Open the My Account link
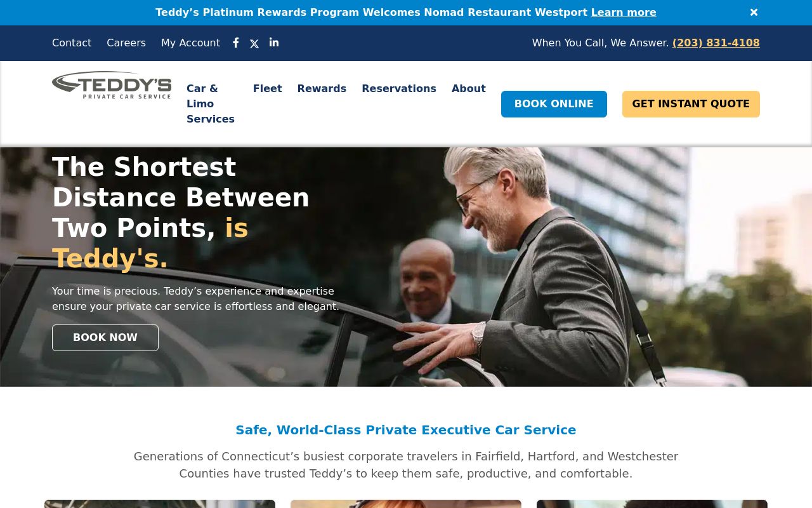 point(190,43)
